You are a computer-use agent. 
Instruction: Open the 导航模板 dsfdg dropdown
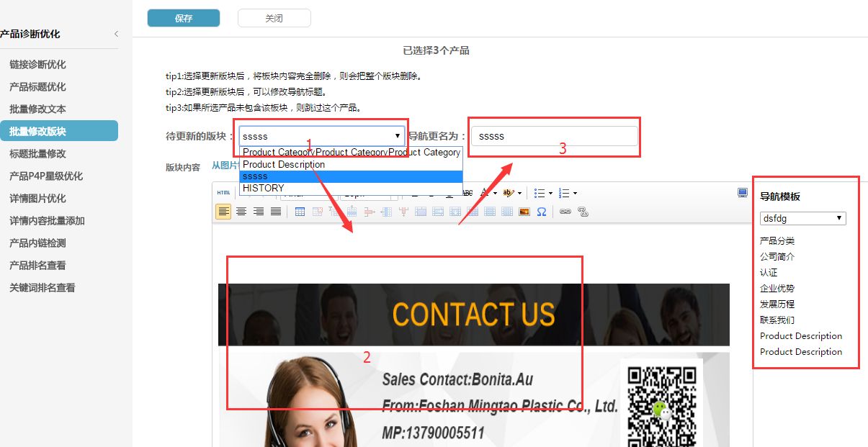click(802, 218)
